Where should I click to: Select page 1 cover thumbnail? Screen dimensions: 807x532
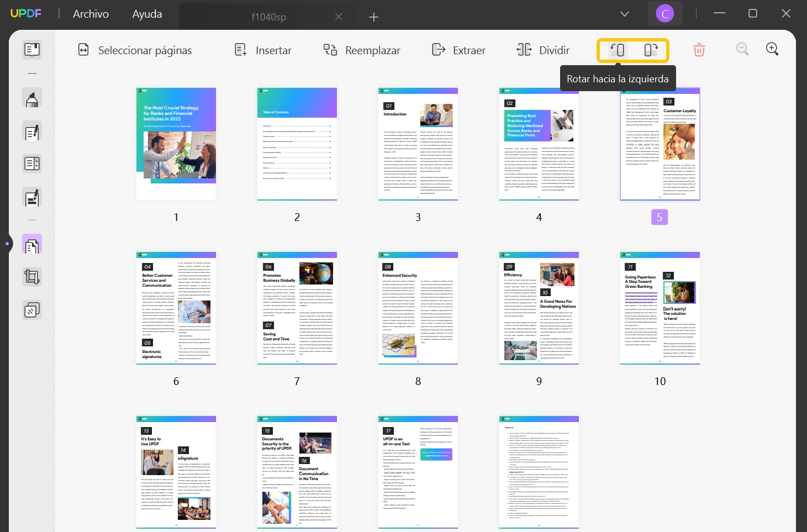coord(176,144)
